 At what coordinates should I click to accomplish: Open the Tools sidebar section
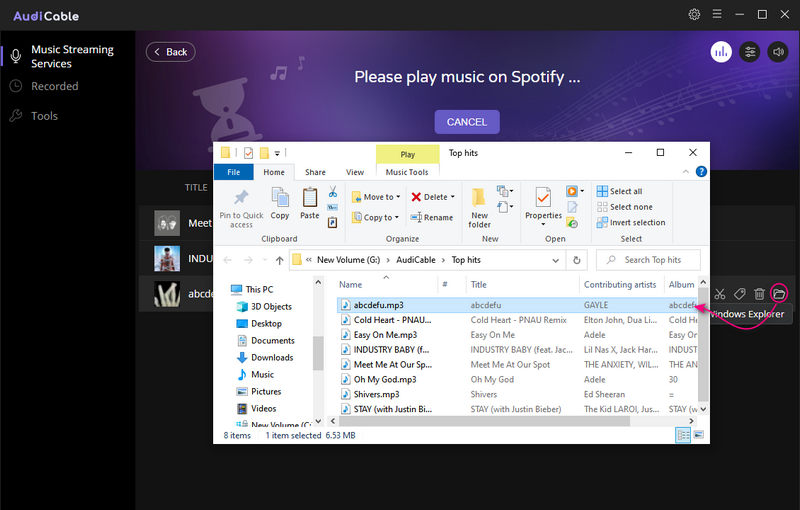(44, 116)
